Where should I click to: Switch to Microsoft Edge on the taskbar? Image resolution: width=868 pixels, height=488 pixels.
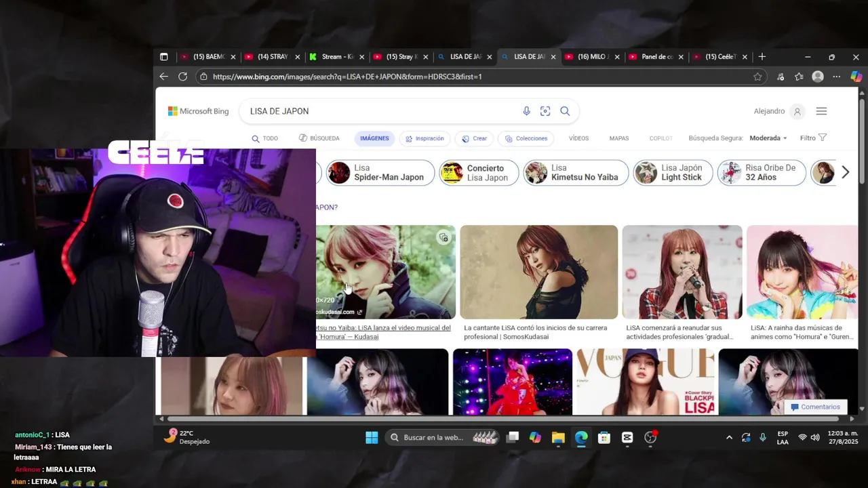pyautogui.click(x=581, y=437)
